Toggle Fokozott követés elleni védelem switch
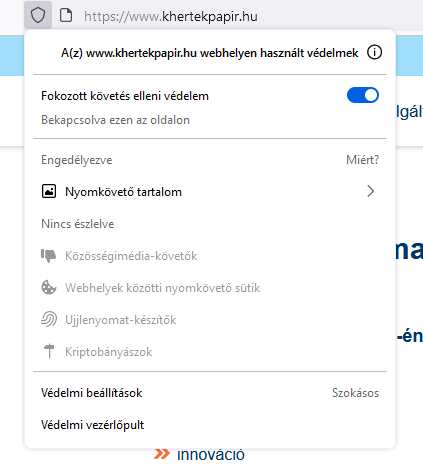This screenshot has width=423, height=468. click(363, 95)
